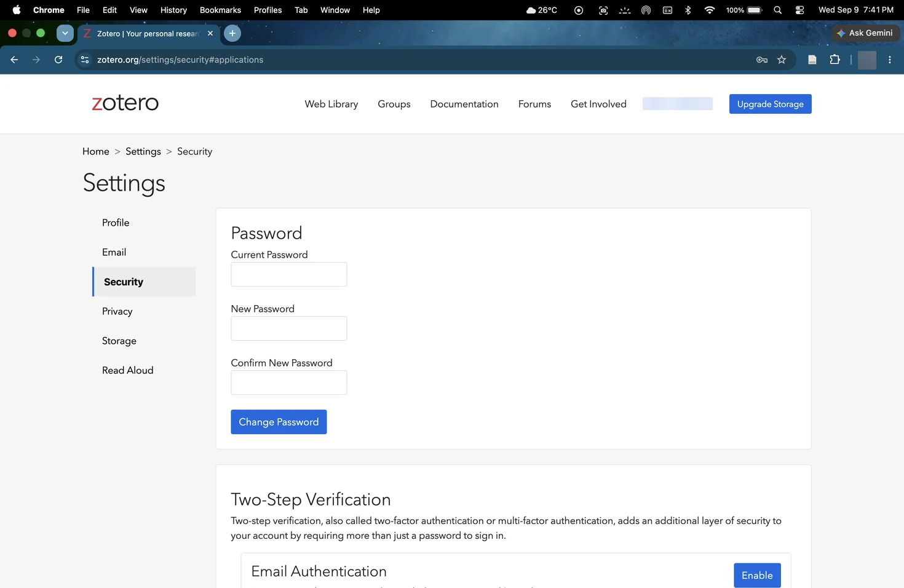Select Privacy in settings sidebar

tap(144, 311)
